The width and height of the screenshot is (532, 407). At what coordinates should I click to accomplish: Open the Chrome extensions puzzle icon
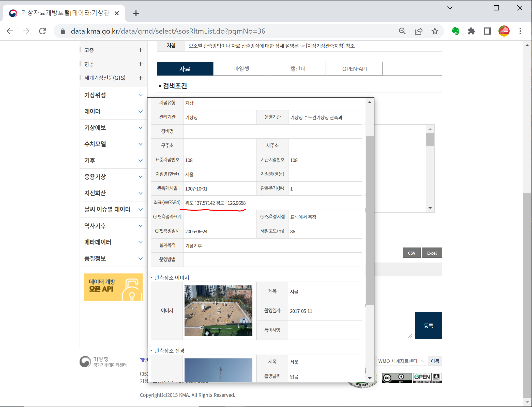tap(472, 31)
